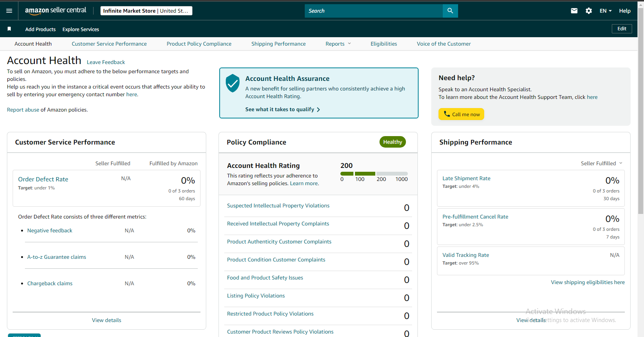Open the Valid Tracking Rate metric

tap(466, 255)
